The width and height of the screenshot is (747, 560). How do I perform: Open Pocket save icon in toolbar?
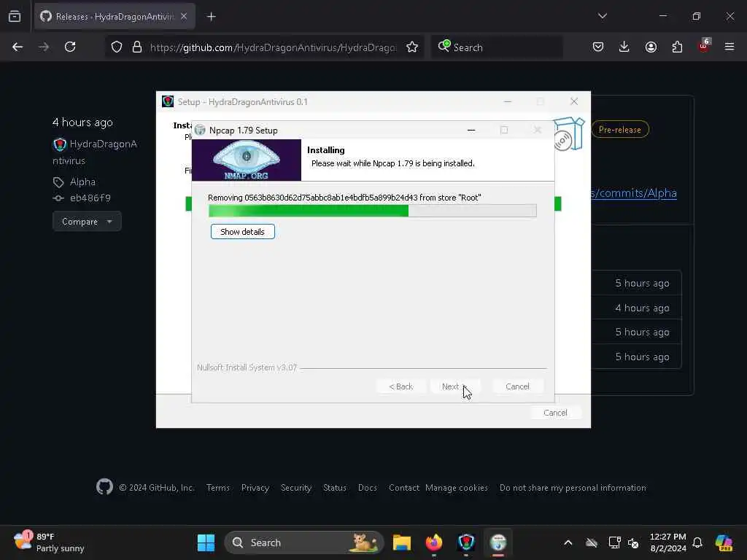pyautogui.click(x=598, y=47)
